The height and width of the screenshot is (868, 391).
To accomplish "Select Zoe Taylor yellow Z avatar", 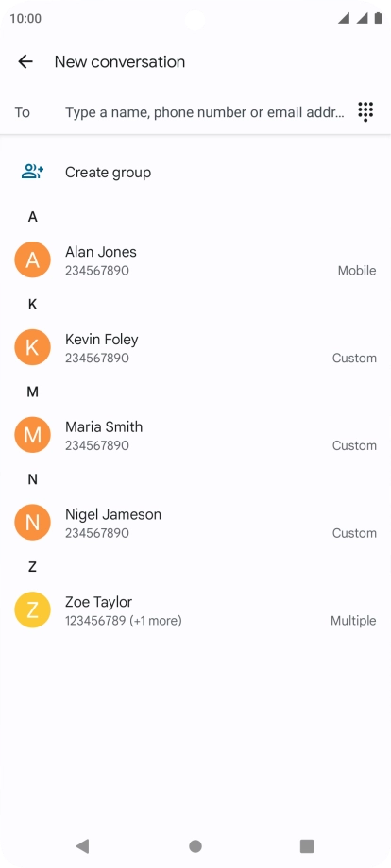I will click(x=33, y=609).
